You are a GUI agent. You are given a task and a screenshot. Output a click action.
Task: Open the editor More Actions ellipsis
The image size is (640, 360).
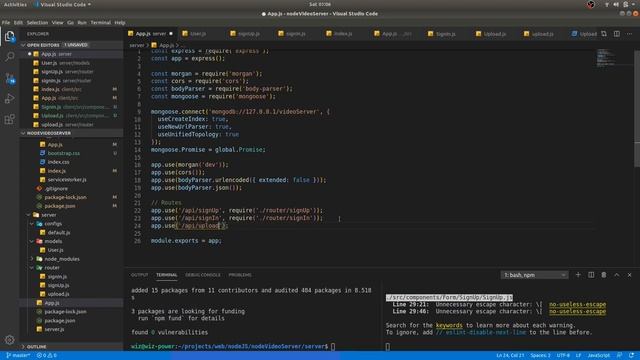coord(629,34)
